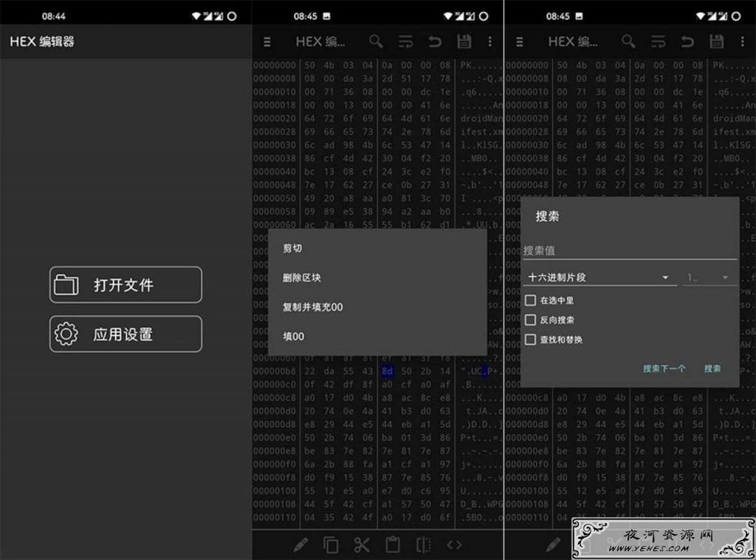Enable the 在选中里 checkbox
Image resolution: width=756 pixels, height=560 pixels.
coord(530,301)
